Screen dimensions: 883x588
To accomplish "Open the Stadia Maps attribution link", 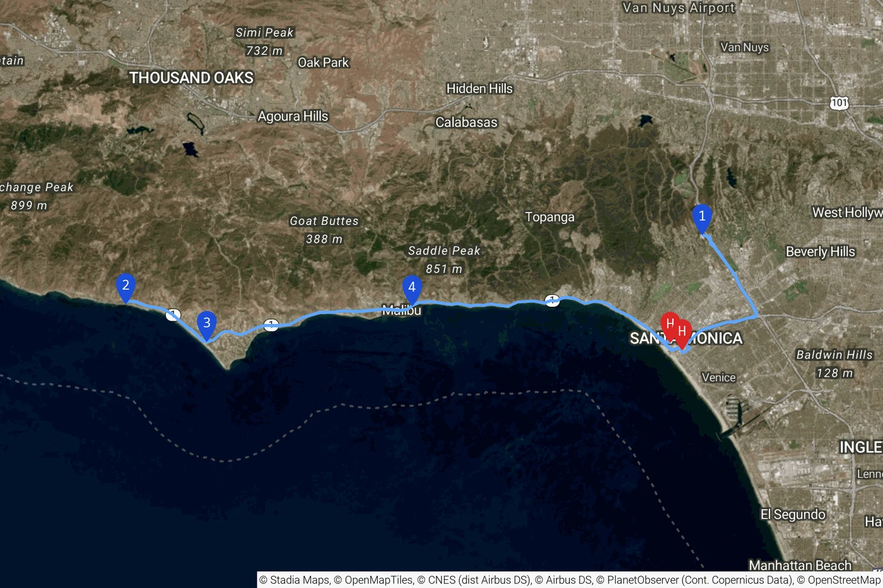I will [x=294, y=580].
